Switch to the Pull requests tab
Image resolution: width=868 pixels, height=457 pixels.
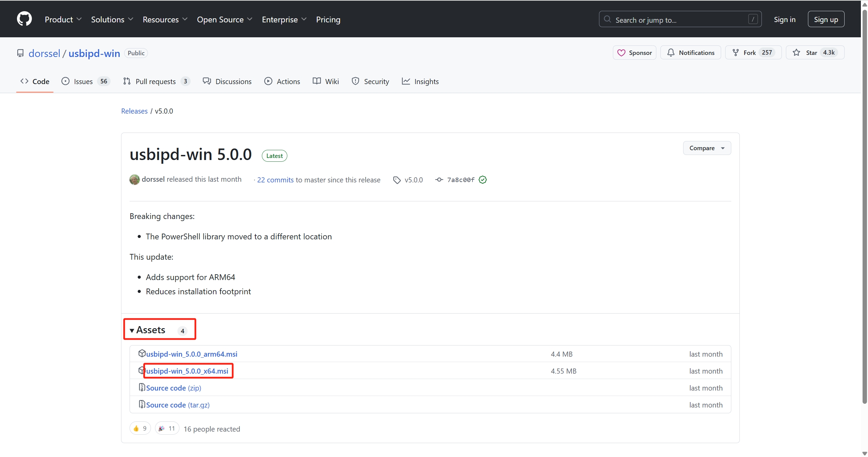tap(156, 81)
